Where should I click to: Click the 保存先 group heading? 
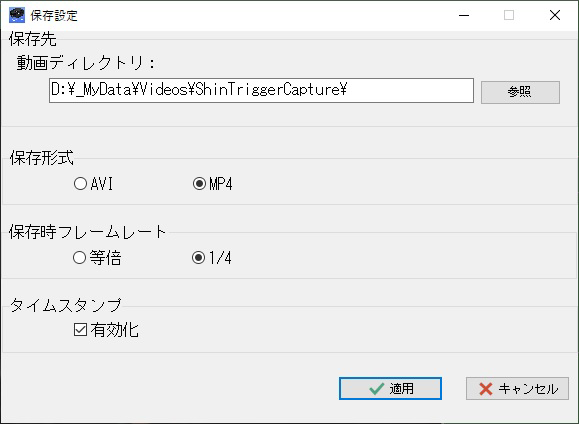(x=32, y=39)
